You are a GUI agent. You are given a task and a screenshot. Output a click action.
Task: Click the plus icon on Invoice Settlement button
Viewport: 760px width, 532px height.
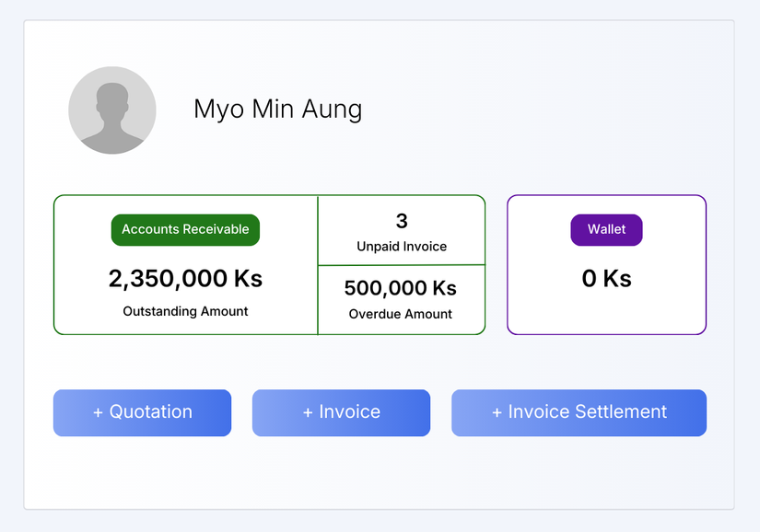coord(498,412)
